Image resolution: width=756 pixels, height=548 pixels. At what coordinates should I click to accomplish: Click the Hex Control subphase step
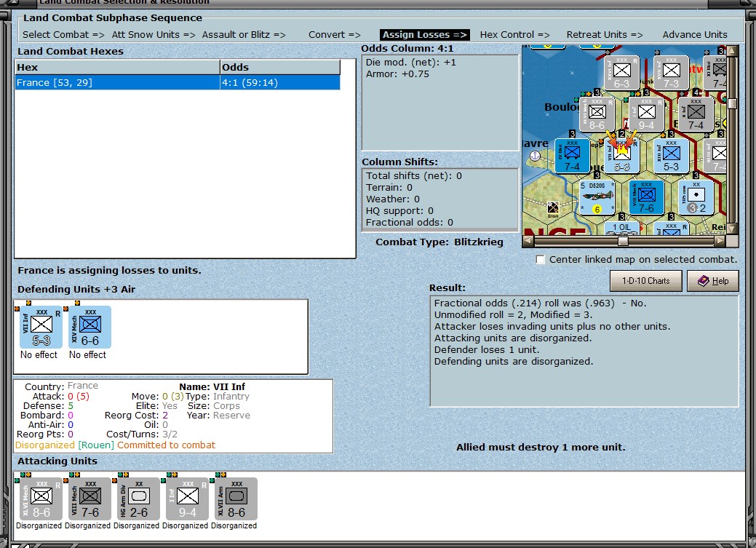click(514, 35)
